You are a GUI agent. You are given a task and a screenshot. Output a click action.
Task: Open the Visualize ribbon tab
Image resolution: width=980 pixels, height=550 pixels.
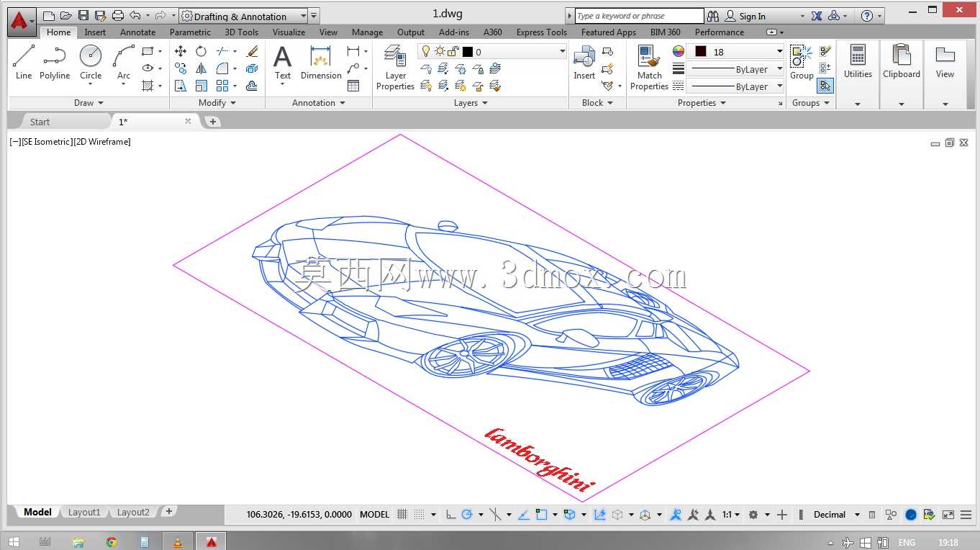289,32
